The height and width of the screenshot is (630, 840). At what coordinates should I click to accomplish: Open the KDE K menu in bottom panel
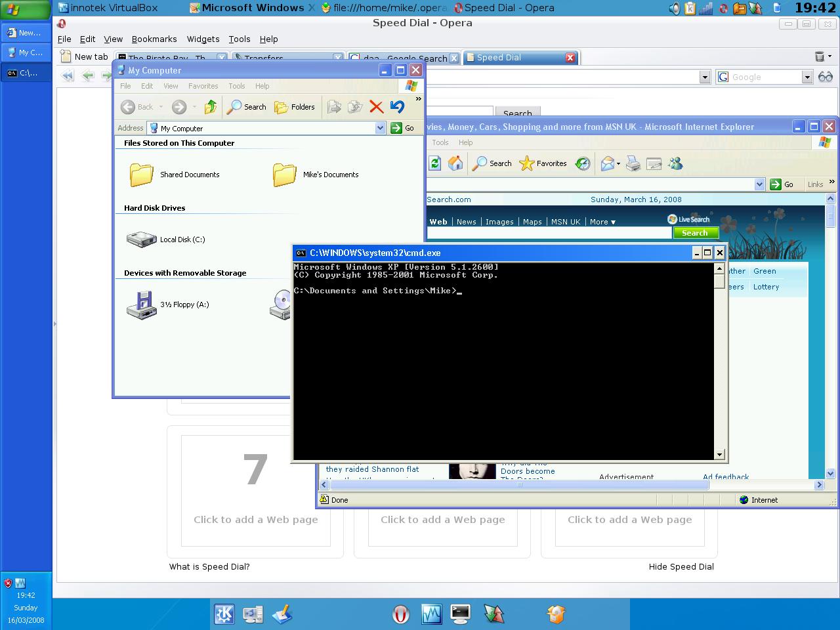[x=224, y=614]
